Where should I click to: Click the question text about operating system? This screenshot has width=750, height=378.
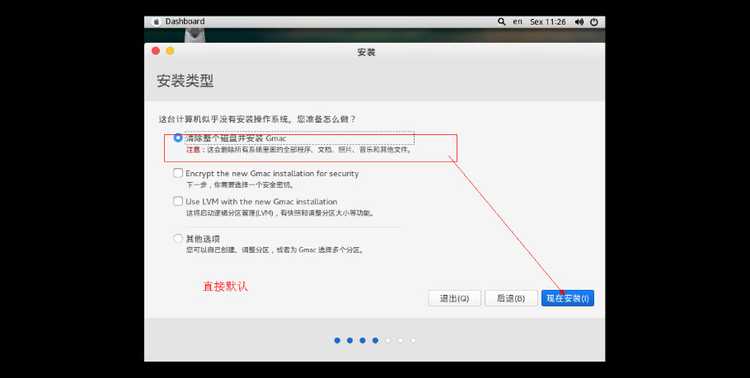point(257,119)
